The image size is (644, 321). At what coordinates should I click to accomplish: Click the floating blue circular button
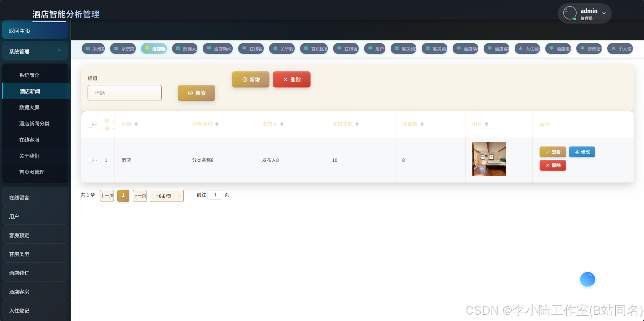588,280
